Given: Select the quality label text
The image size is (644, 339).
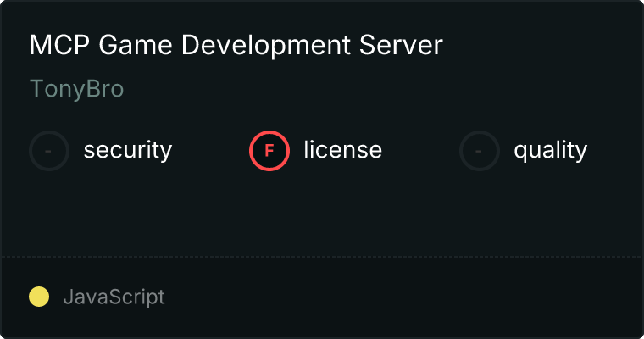Looking at the screenshot, I should pyautogui.click(x=550, y=151).
